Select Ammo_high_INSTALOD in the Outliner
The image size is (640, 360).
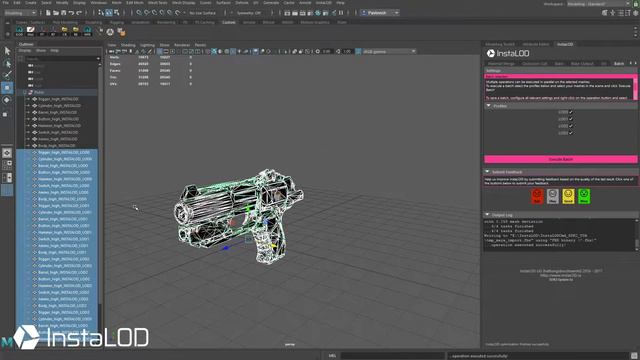[x=57, y=139]
